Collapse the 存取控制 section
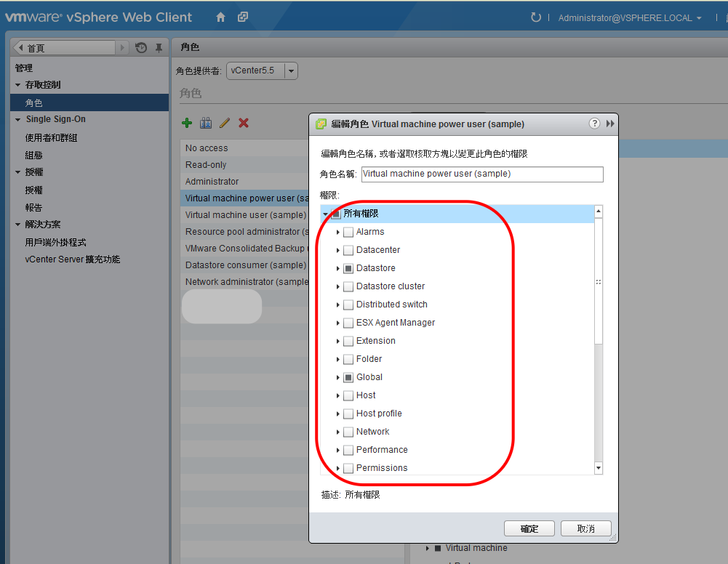 pos(17,85)
